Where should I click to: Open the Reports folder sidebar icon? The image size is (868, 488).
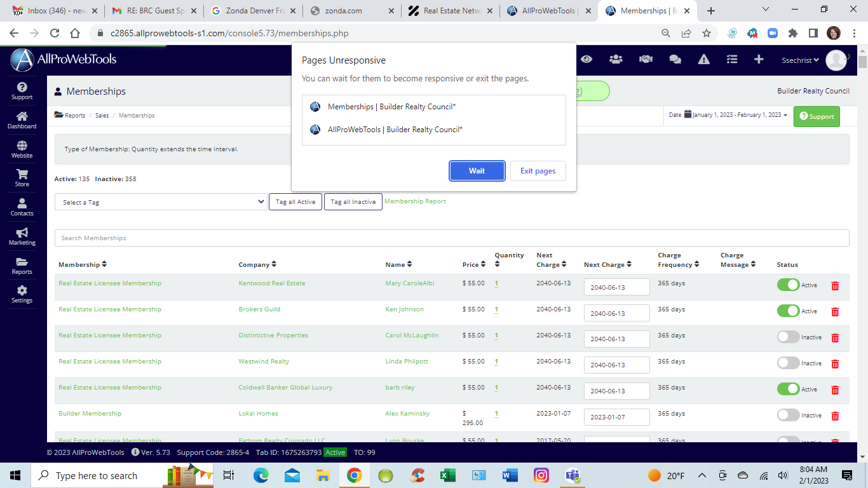click(22, 266)
